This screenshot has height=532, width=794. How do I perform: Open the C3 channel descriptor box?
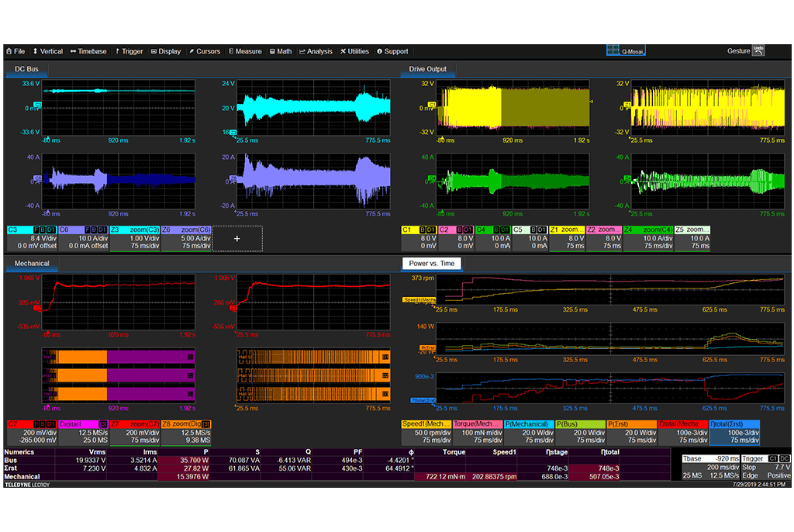click(32, 238)
